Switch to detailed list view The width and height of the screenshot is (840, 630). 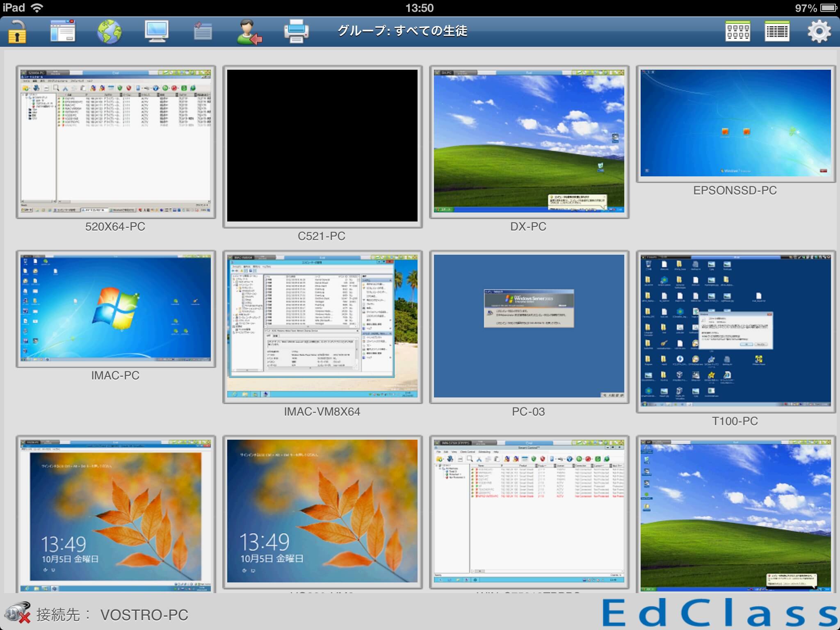click(x=777, y=32)
